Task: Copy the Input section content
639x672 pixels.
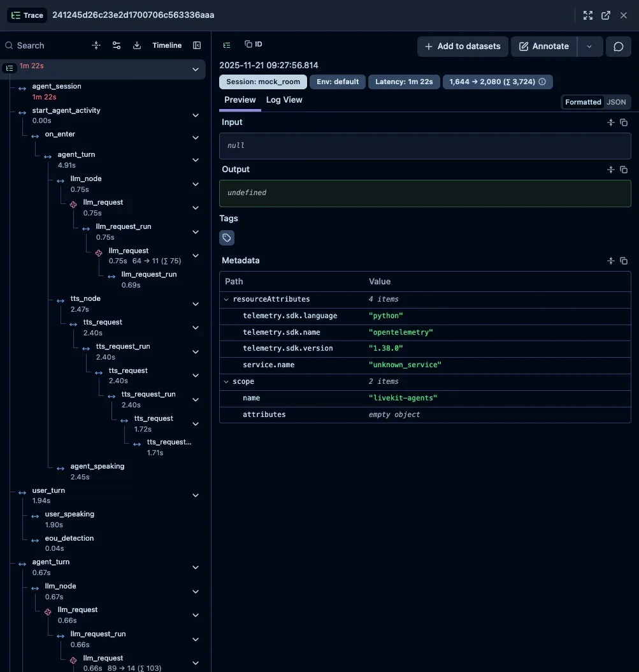Action: pyautogui.click(x=624, y=122)
